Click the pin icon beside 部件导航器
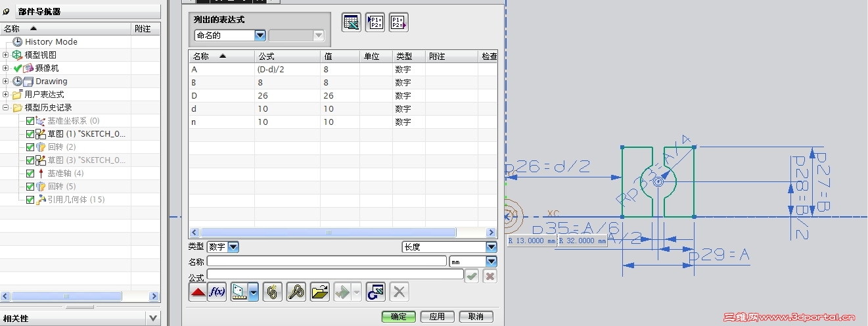 [x=7, y=11]
